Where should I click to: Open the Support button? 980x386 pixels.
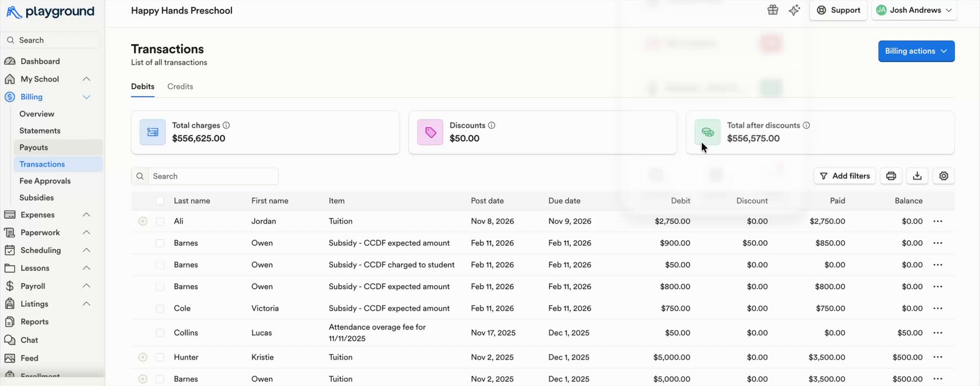click(x=838, y=10)
